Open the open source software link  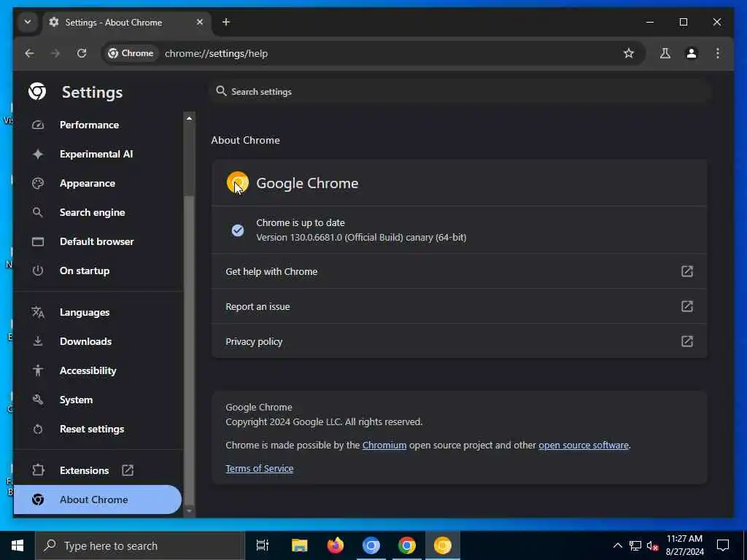point(583,446)
